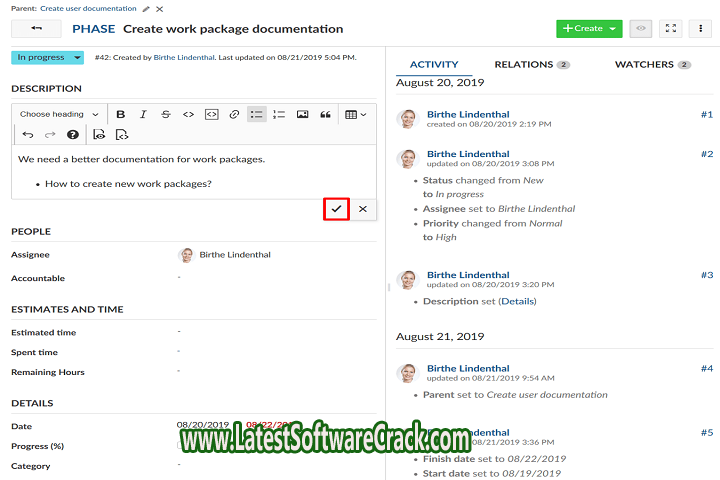The width and height of the screenshot is (720, 480).
Task: Click the split-view resize handle
Action: coord(389,287)
